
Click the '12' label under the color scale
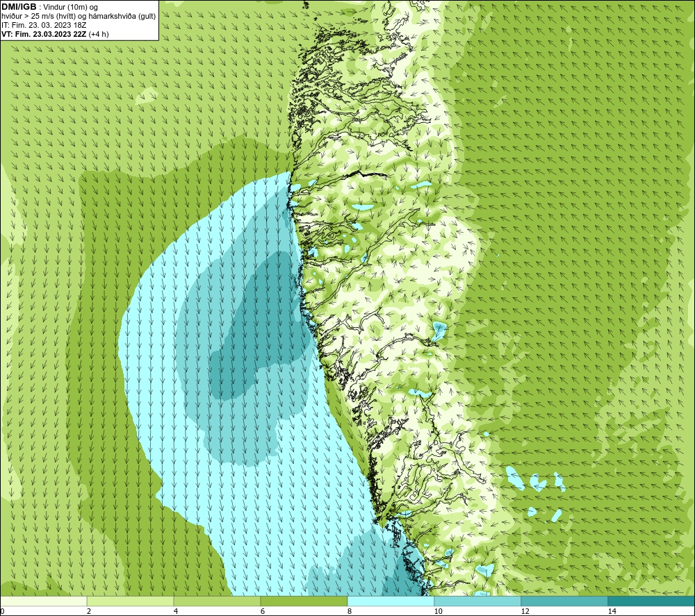click(x=525, y=611)
